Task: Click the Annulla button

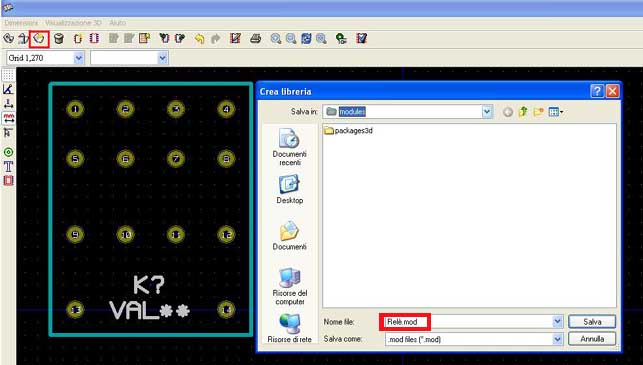Action: click(592, 339)
